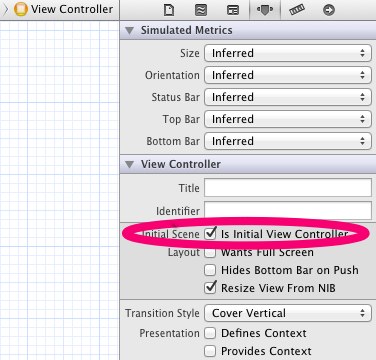This screenshot has height=360, width=376.
Task: Open the Size dropdown
Action: point(288,53)
